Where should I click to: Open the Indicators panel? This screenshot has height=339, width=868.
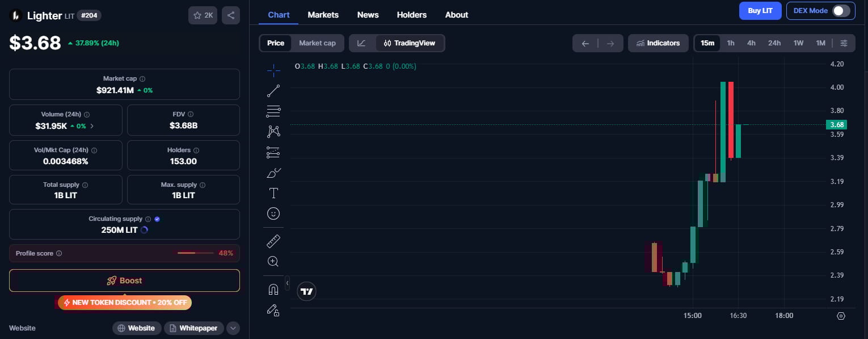(x=658, y=43)
